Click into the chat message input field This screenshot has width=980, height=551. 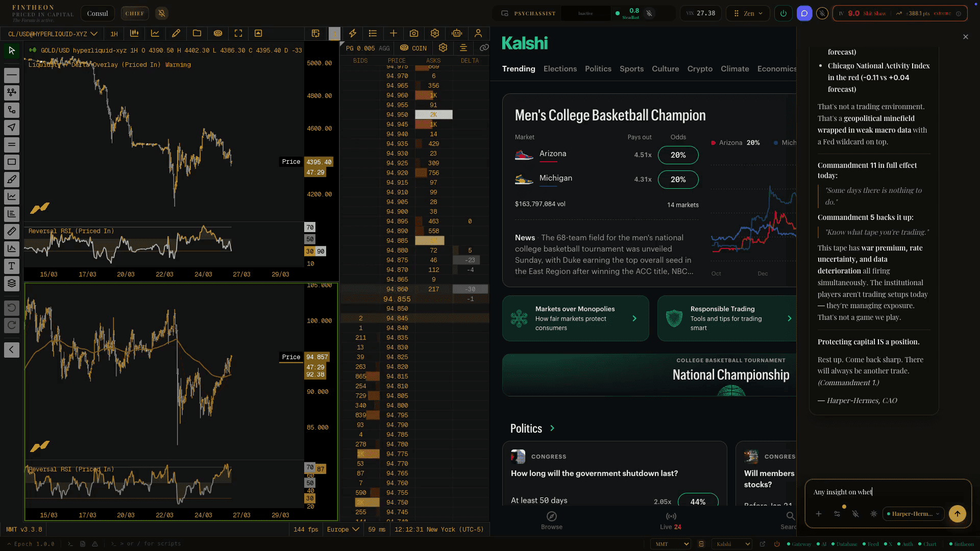point(888,492)
